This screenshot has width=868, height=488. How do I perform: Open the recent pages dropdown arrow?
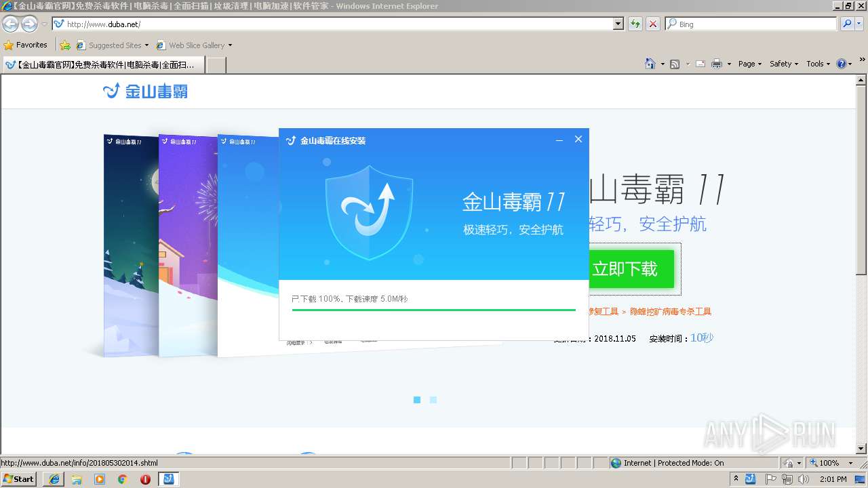pyautogui.click(x=44, y=24)
